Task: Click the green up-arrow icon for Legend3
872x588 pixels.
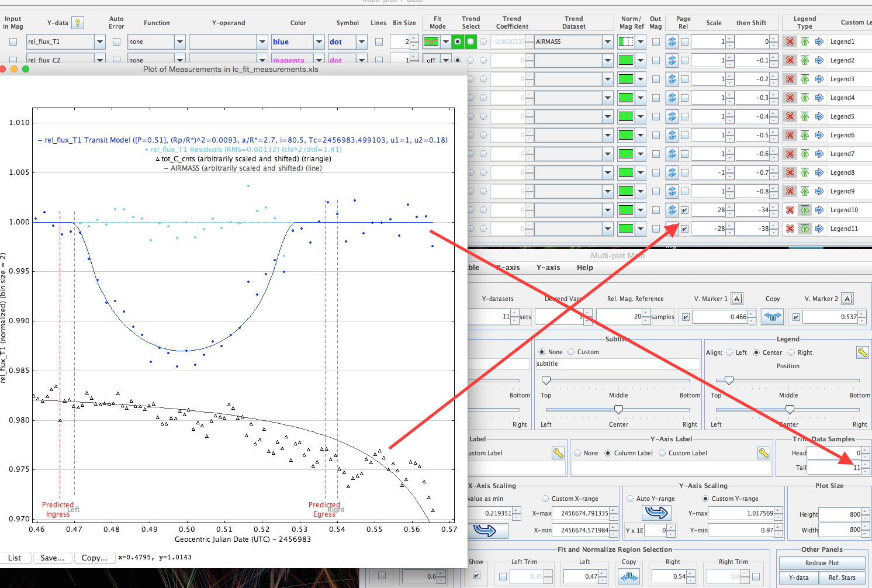Action: pos(805,79)
